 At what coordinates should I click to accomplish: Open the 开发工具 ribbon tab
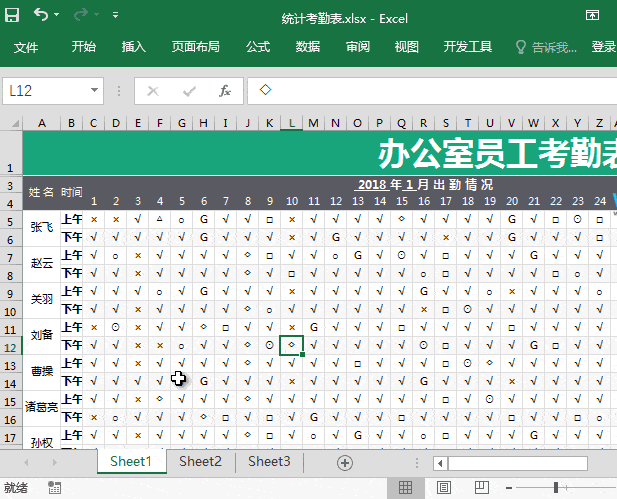click(468, 47)
